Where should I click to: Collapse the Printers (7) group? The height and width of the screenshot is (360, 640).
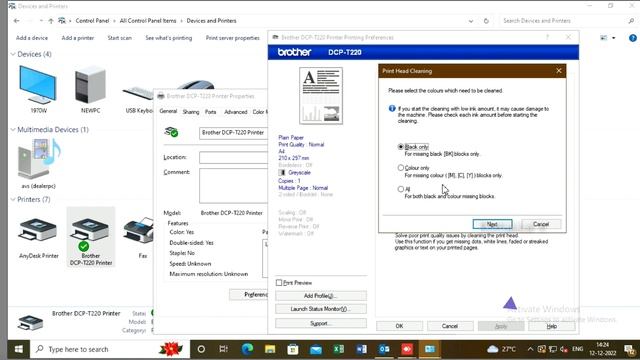click(x=13, y=199)
